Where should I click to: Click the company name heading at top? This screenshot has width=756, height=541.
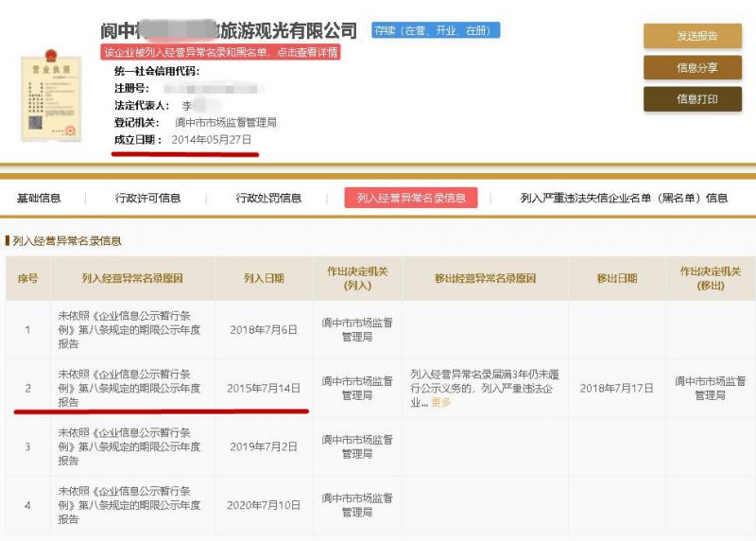tap(230, 28)
